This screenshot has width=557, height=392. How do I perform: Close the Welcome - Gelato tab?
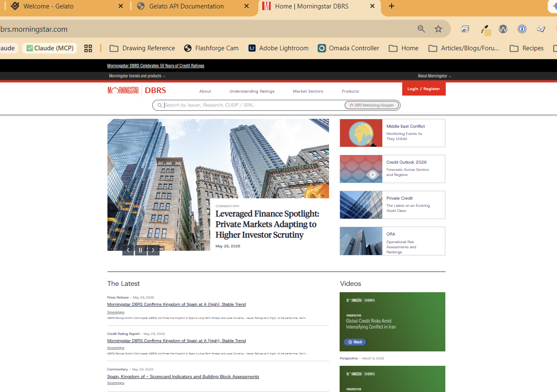click(121, 6)
